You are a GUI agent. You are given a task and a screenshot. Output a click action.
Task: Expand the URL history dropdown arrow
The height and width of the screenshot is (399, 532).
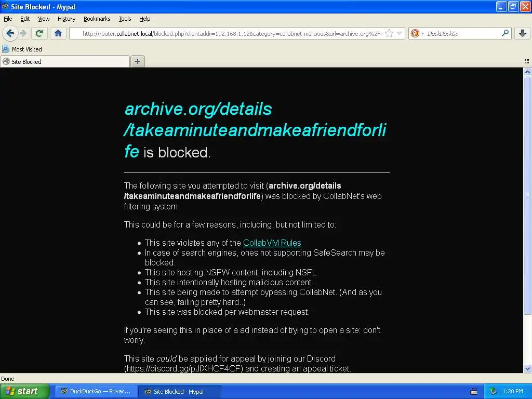pos(400,33)
